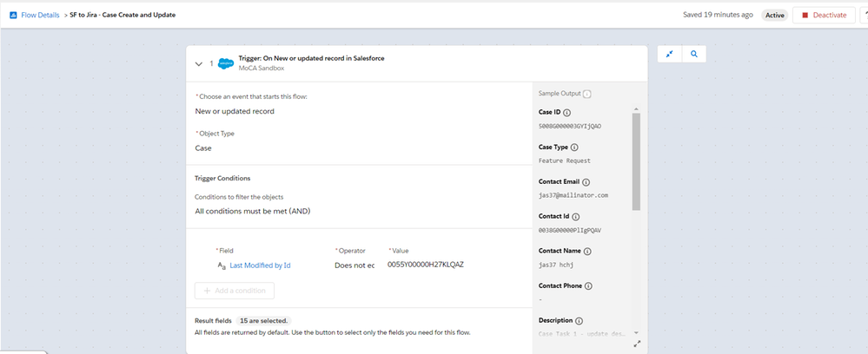The height and width of the screenshot is (354, 868).
Task: Click the Contact Id value 0038G00000PlIgPQAV
Action: (570, 230)
